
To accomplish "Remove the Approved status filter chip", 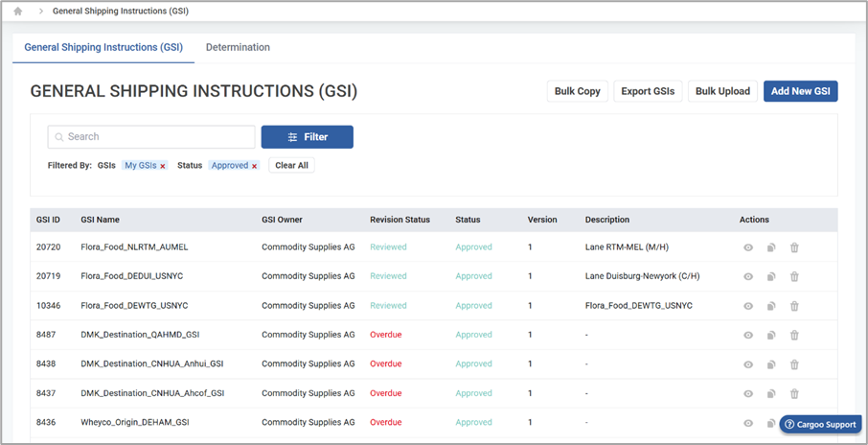I will point(254,166).
